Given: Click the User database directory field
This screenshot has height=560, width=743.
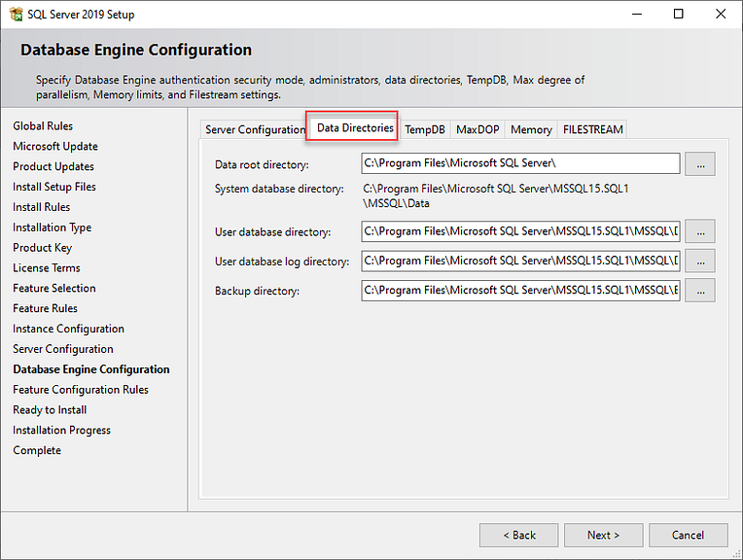Looking at the screenshot, I should (x=520, y=231).
